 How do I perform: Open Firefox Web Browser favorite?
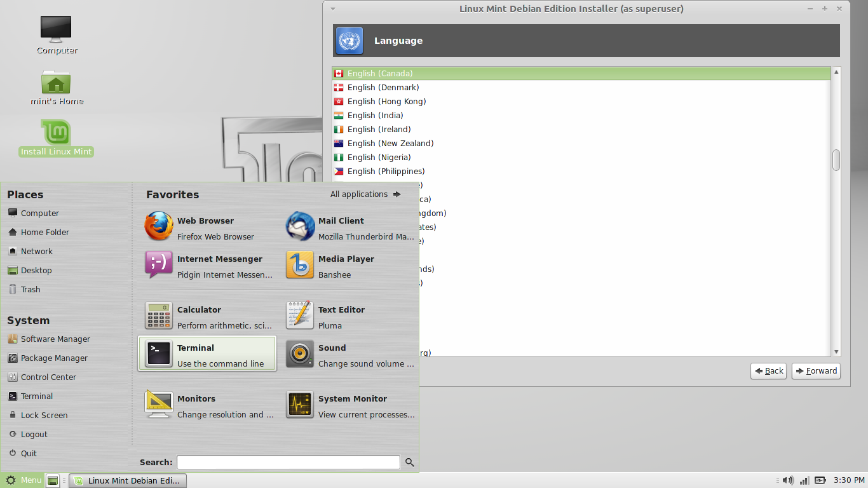(159, 227)
